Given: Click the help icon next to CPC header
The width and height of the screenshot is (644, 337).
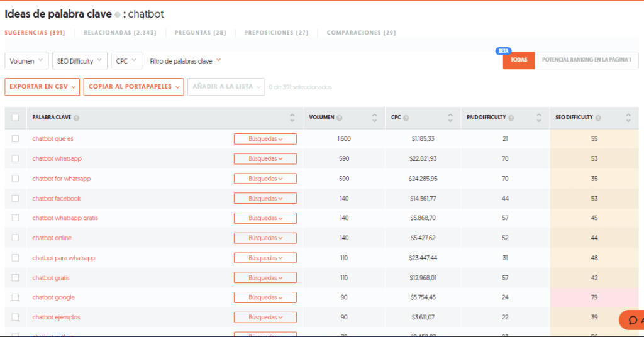Looking at the screenshot, I should 406,118.
